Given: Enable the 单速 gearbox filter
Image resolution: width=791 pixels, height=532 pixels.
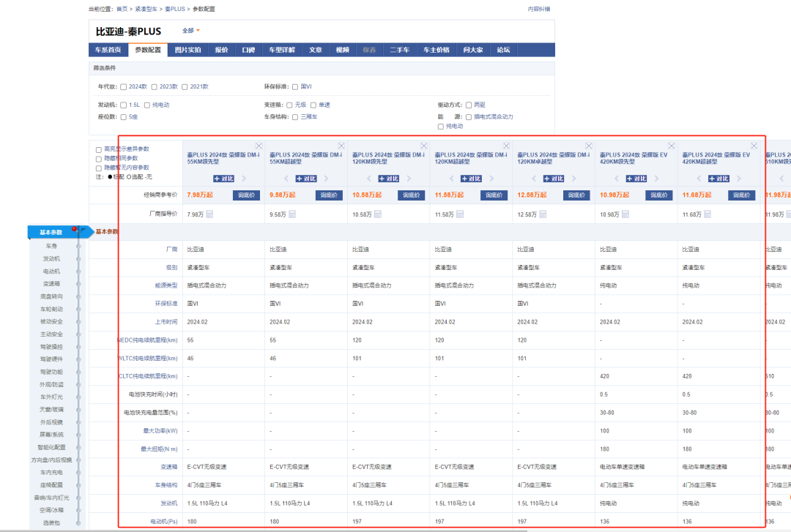Looking at the screenshot, I should (x=313, y=105).
